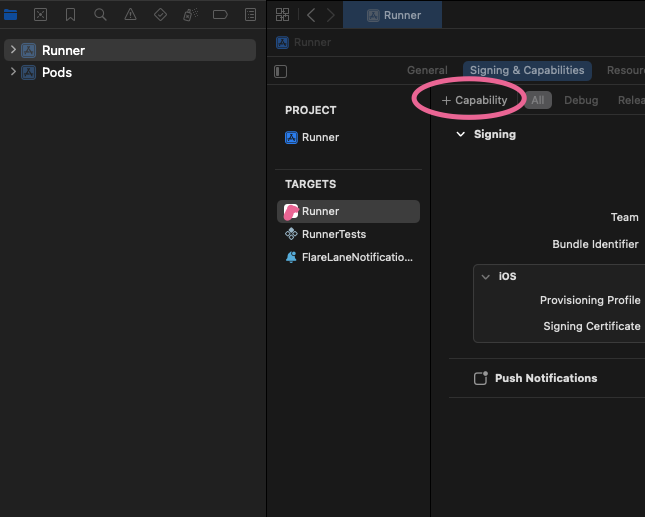Viewport: 645px width, 517px height.
Task: Open the Source Control navigator
Action: point(40,15)
